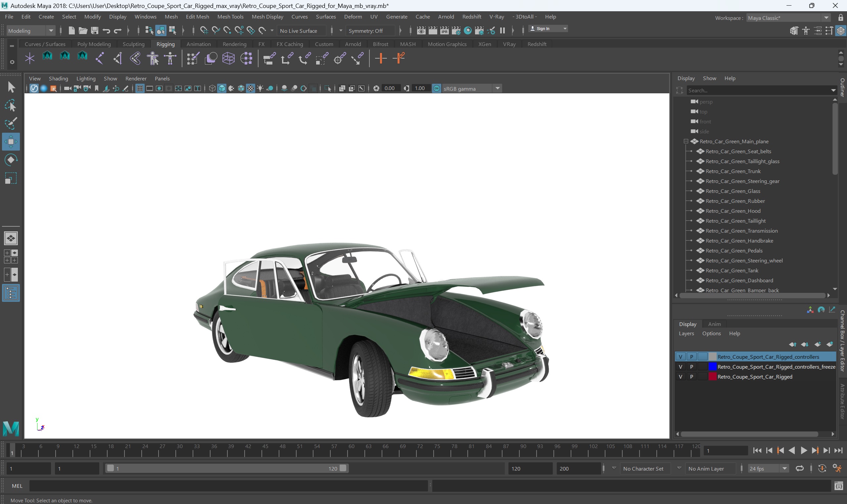
Task: Select the single pane layout icon
Action: (11, 238)
